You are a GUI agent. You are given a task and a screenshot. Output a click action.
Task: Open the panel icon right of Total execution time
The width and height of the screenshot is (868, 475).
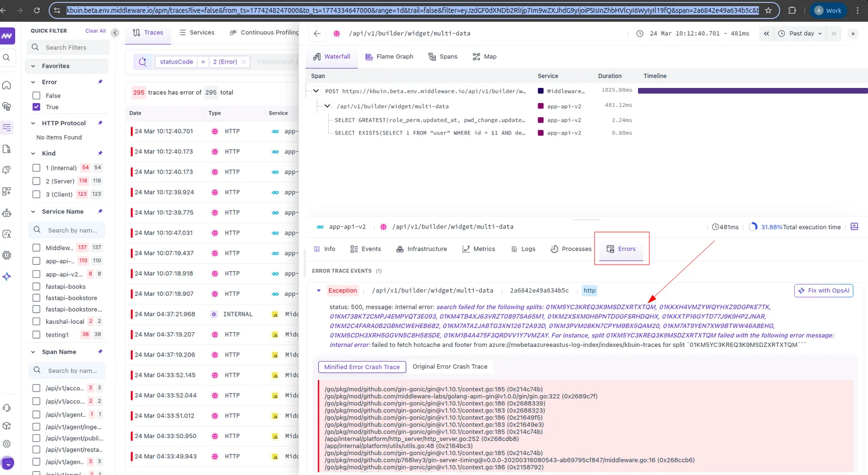tap(854, 226)
